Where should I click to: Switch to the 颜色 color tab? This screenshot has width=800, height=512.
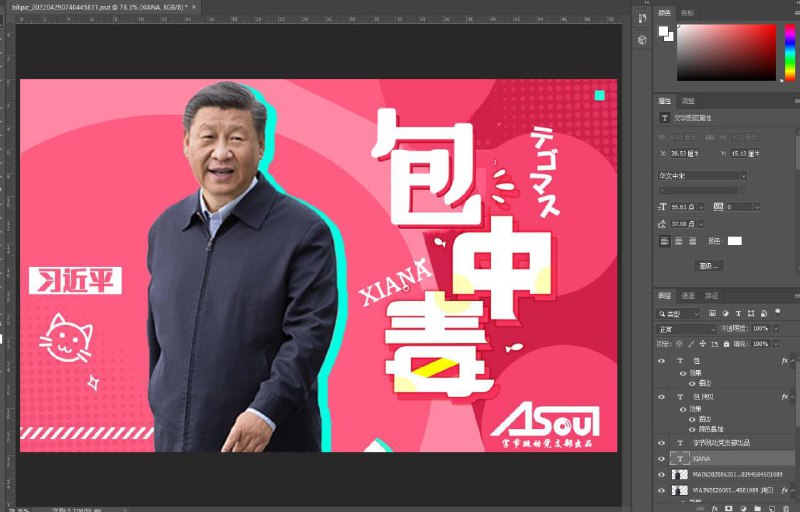point(664,13)
